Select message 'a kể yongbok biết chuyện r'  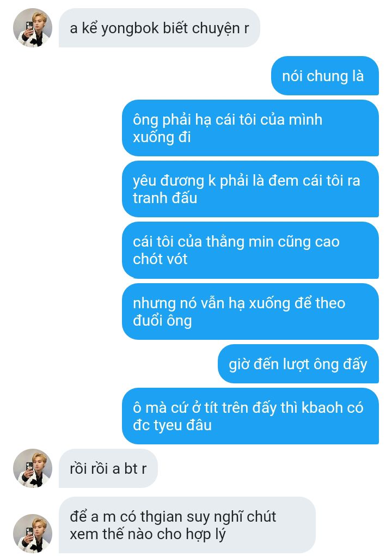pos(160,28)
